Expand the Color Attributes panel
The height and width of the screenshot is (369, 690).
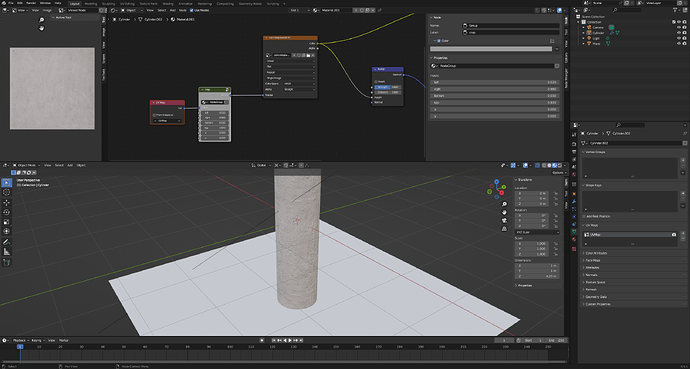(597, 253)
